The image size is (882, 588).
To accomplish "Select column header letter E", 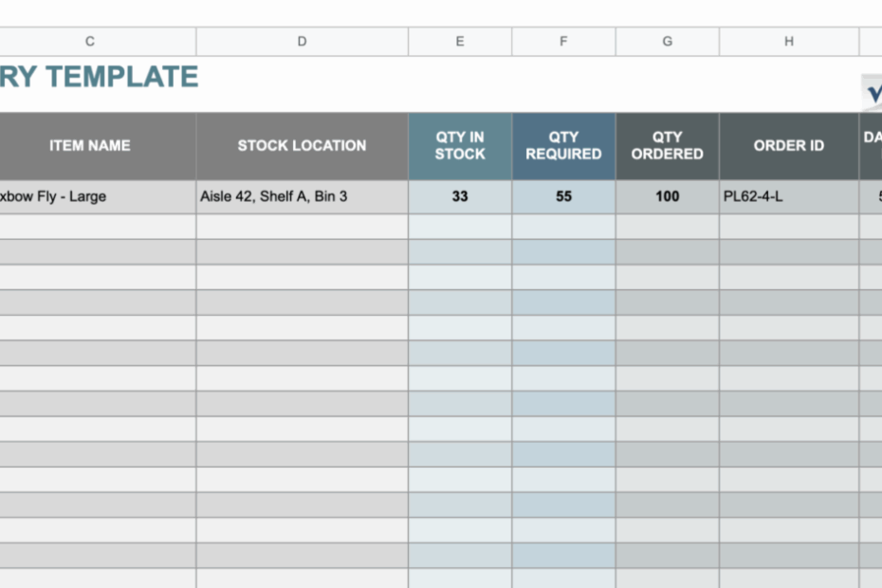I will pos(459,41).
